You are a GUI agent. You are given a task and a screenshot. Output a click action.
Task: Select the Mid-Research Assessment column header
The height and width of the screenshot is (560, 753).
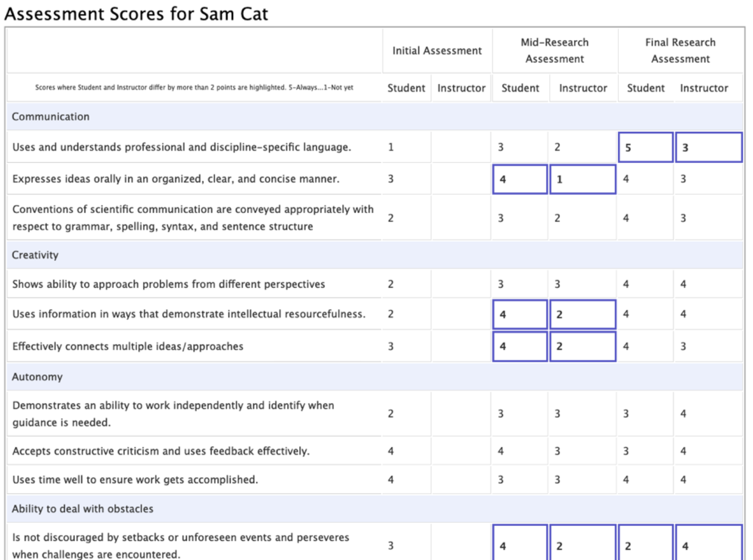click(x=555, y=50)
